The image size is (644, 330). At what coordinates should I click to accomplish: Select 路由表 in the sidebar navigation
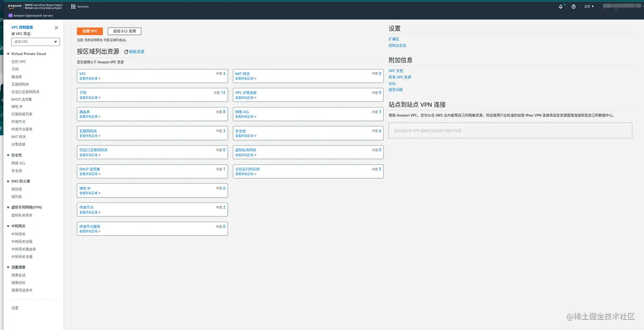[x=17, y=77]
